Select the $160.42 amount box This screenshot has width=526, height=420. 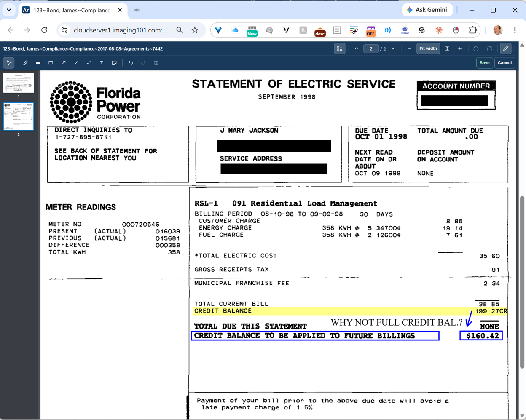(x=481, y=336)
